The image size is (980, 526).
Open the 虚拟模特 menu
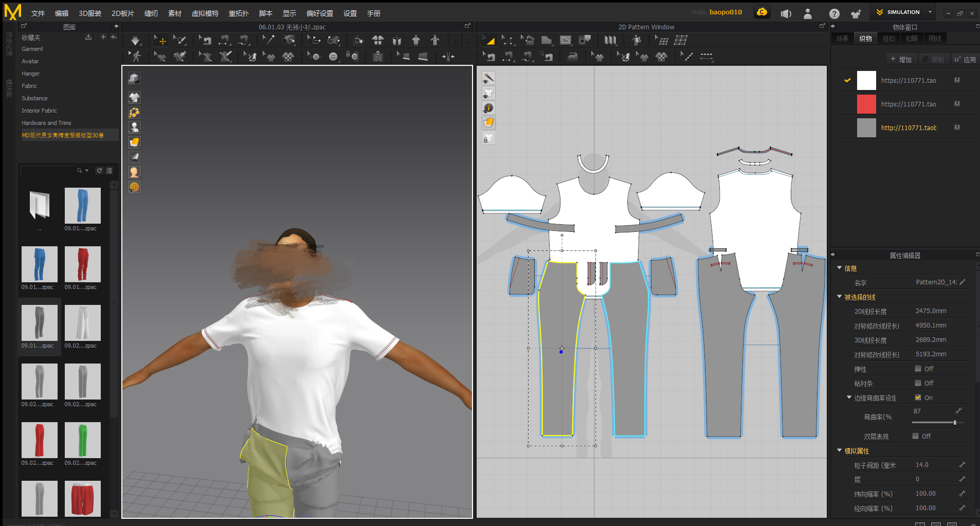(x=205, y=13)
